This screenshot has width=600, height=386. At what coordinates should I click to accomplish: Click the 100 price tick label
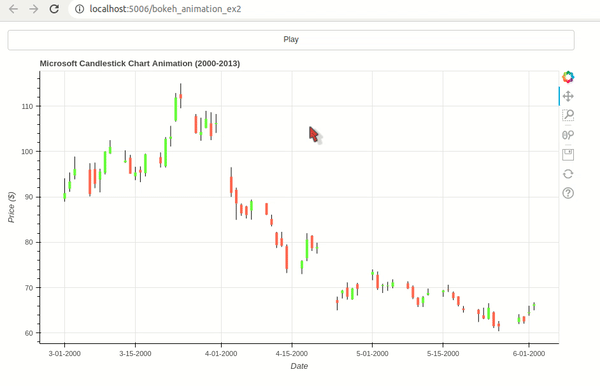(28, 152)
